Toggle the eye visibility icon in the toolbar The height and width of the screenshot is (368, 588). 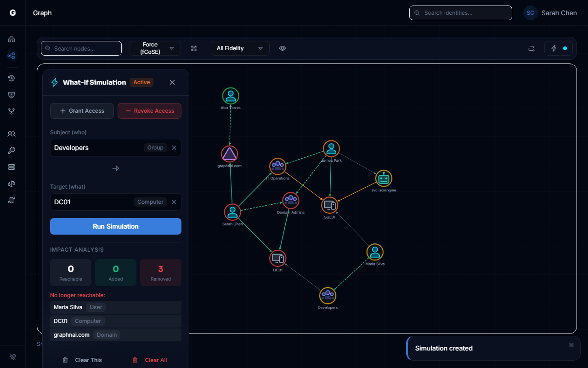(x=283, y=48)
